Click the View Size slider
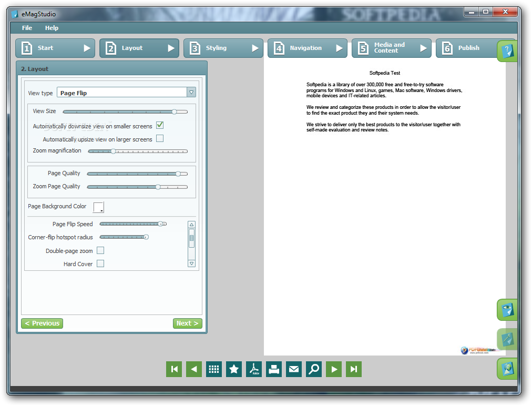 point(125,111)
